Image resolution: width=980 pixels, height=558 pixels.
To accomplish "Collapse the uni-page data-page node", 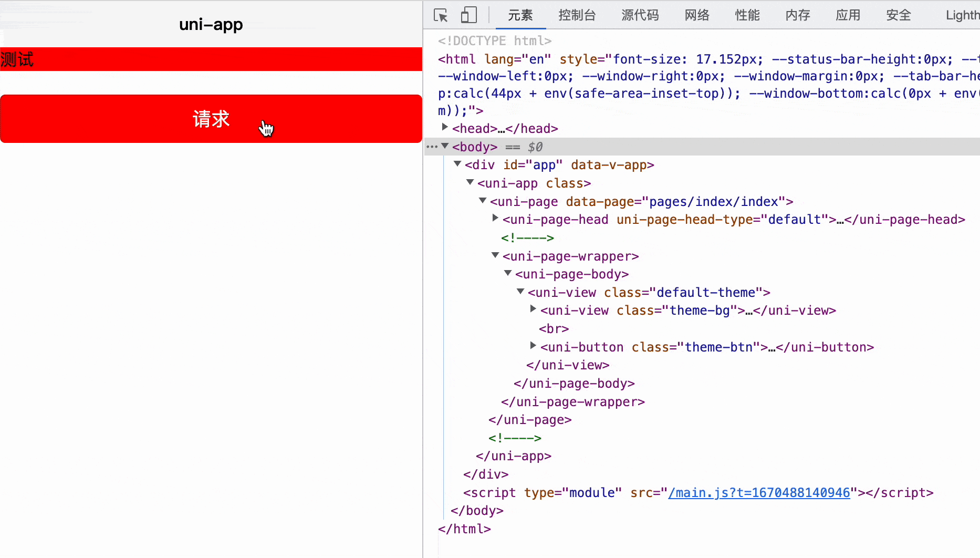I will 483,201.
